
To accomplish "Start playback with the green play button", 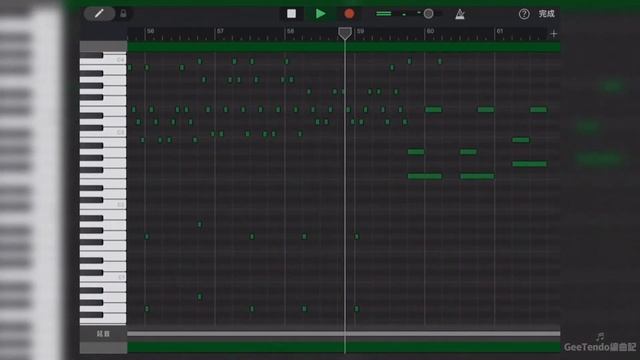I will (321, 14).
